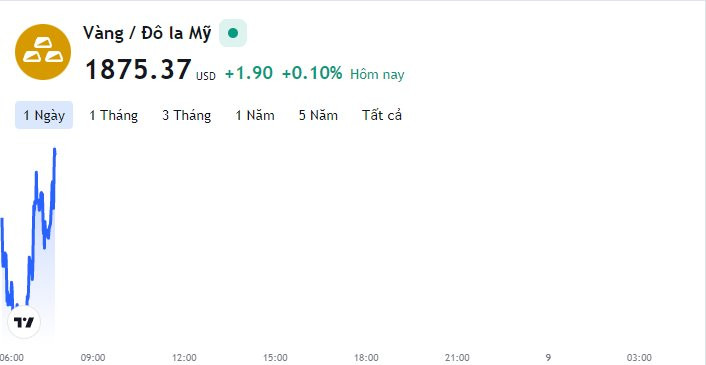Click the green market status dot

click(233, 33)
